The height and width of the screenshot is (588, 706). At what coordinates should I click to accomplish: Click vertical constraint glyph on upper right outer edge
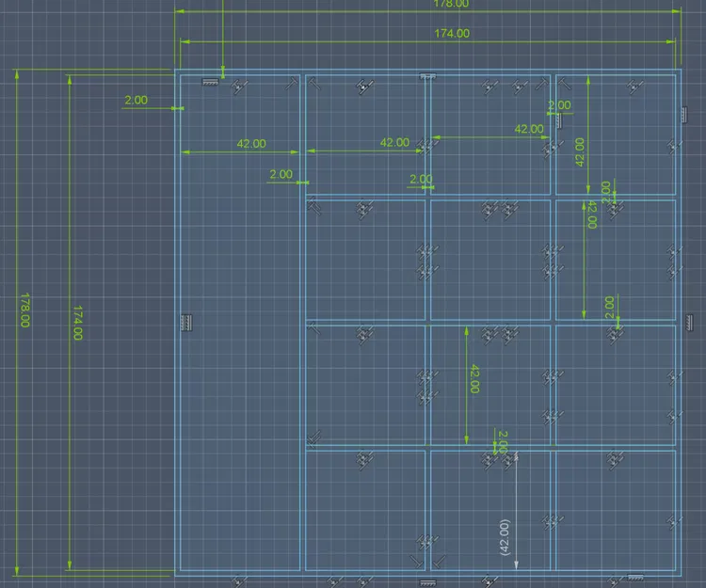(x=684, y=115)
